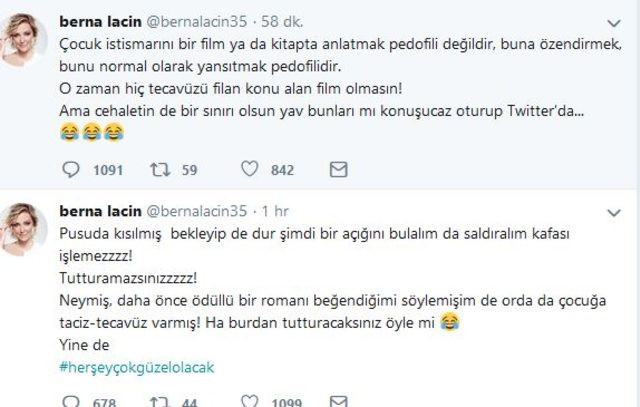Image resolution: width=640 pixels, height=407 pixels.
Task: Open the profile photo beside the second tweet
Action: point(24,233)
